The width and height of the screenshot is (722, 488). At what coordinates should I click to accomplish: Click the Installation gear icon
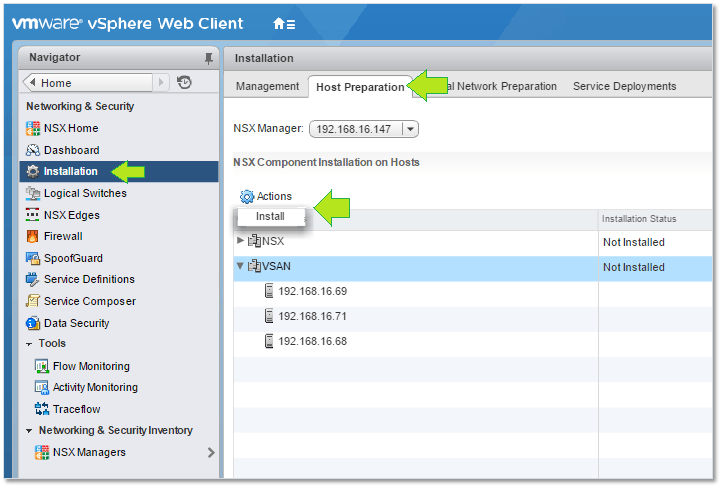pyautogui.click(x=33, y=171)
